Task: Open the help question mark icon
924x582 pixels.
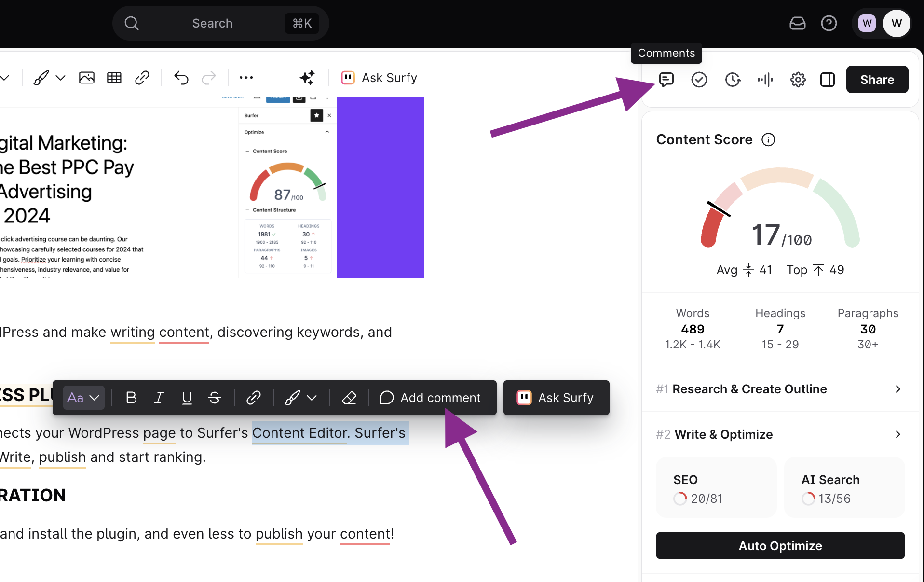Action: [829, 23]
